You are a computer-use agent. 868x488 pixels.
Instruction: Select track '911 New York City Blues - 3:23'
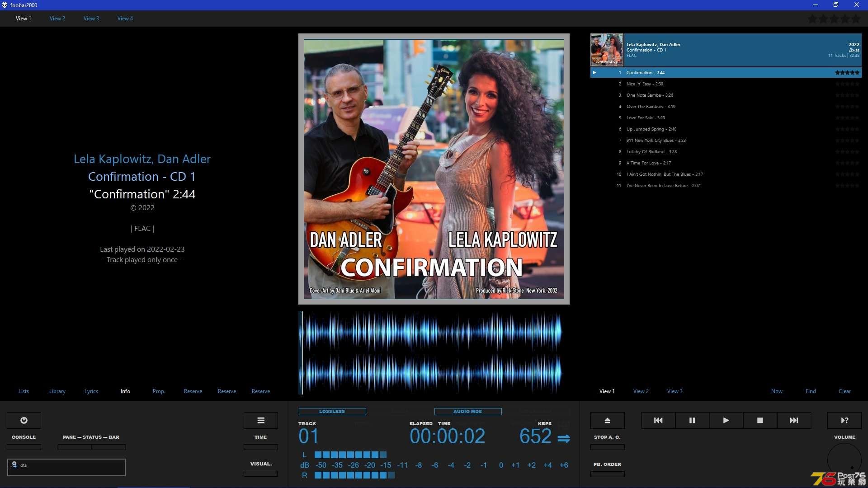click(x=726, y=141)
